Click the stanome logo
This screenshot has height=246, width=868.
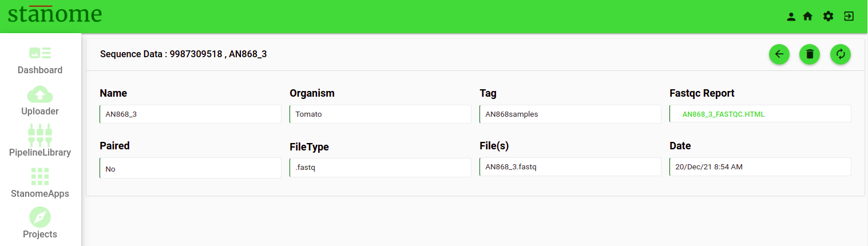click(55, 14)
